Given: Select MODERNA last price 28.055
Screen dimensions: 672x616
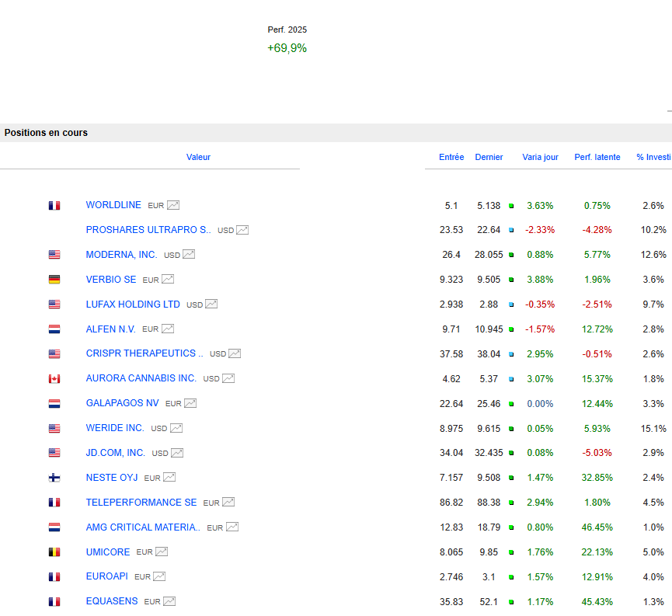Looking at the screenshot, I should 489,255.
